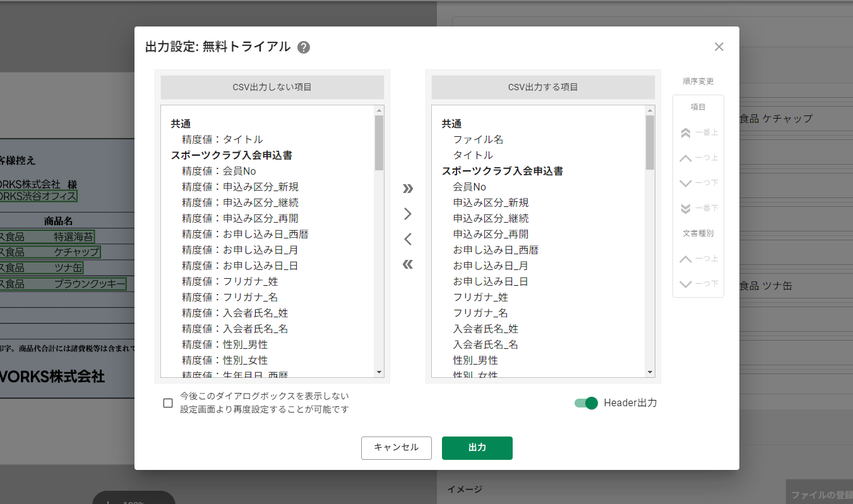Select 申込み区分_再開 in the right list
This screenshot has height=504, width=853.
tap(491, 234)
